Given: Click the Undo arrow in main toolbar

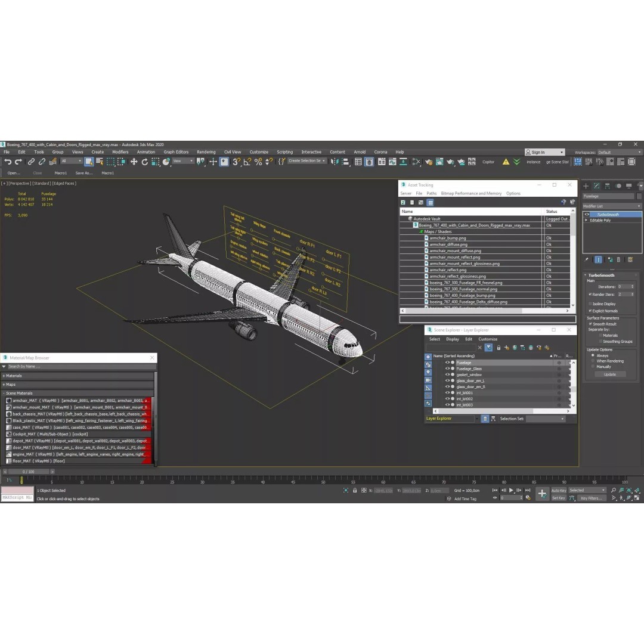Looking at the screenshot, I should (x=7, y=162).
